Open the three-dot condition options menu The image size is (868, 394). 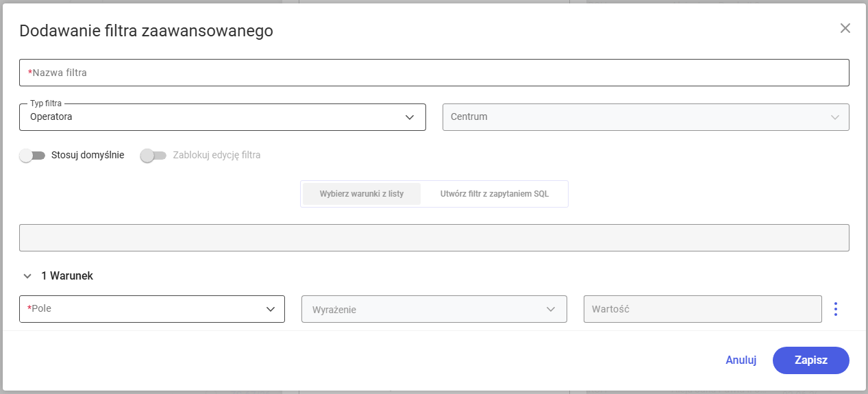pos(835,309)
